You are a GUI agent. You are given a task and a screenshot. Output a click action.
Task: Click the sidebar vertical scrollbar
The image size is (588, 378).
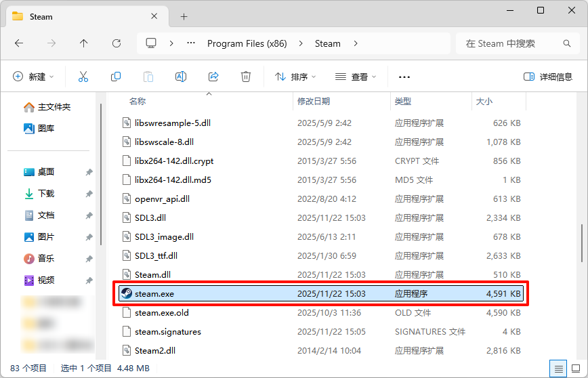(x=100, y=175)
